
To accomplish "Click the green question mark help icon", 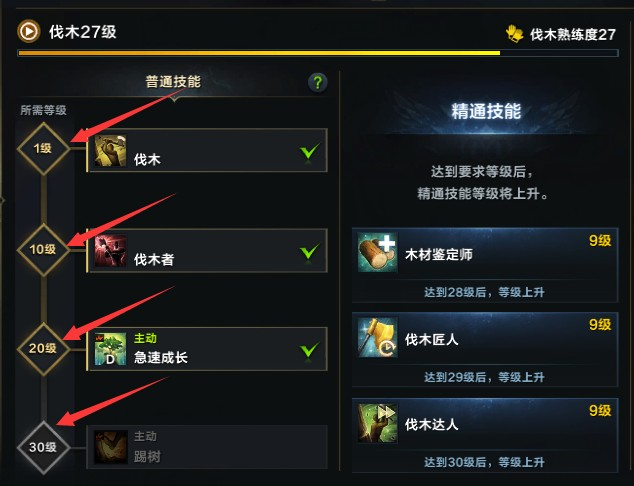I will (x=318, y=82).
